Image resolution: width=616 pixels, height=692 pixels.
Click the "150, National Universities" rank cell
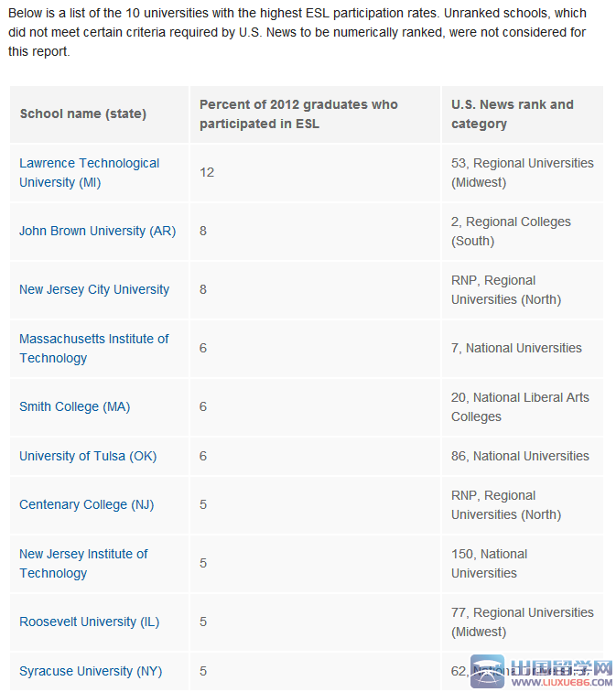coord(489,563)
